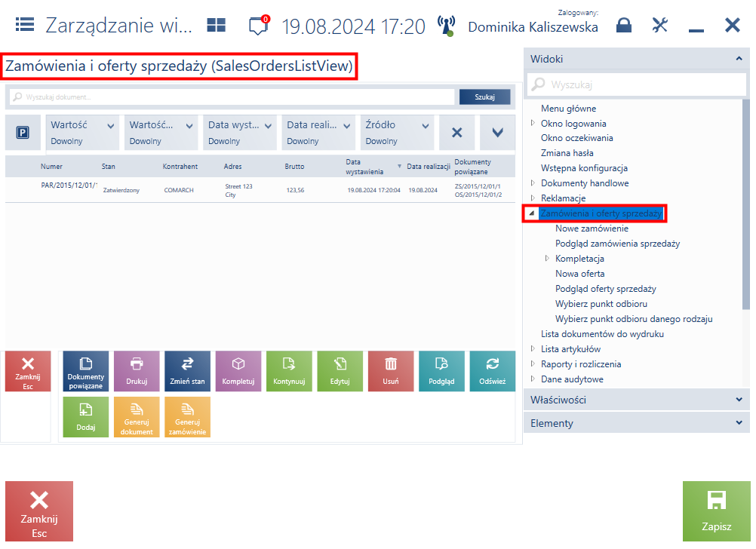Viewport: 756px width, 549px height.
Task: Open the first Wartość filter dropdown
Action: tap(82, 132)
